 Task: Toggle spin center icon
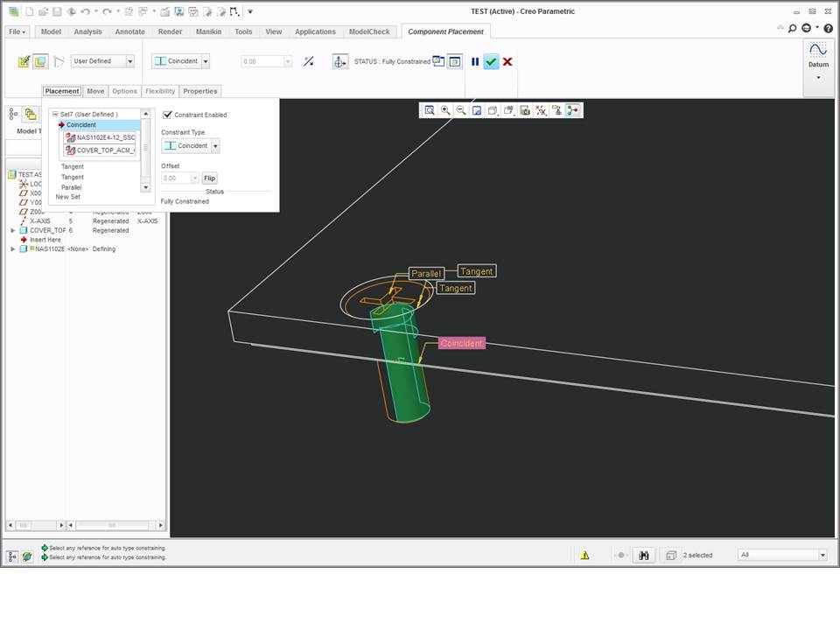[x=572, y=110]
